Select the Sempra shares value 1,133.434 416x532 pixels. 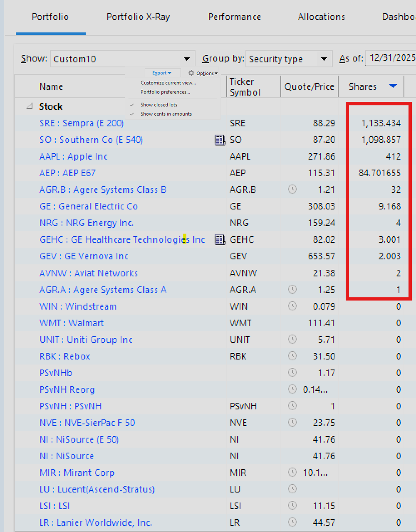pyautogui.click(x=381, y=123)
